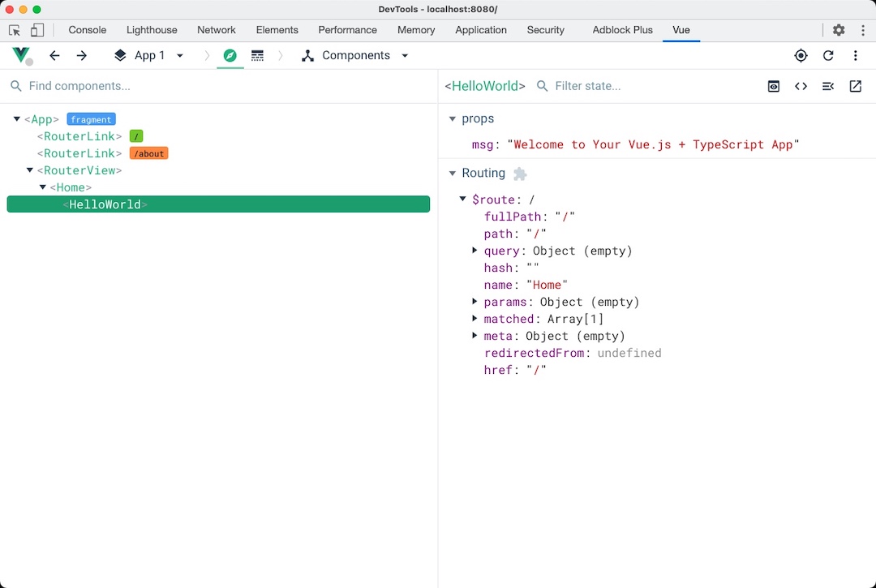Open the Timeline panel icon
Screen dimensions: 876x588
(257, 55)
